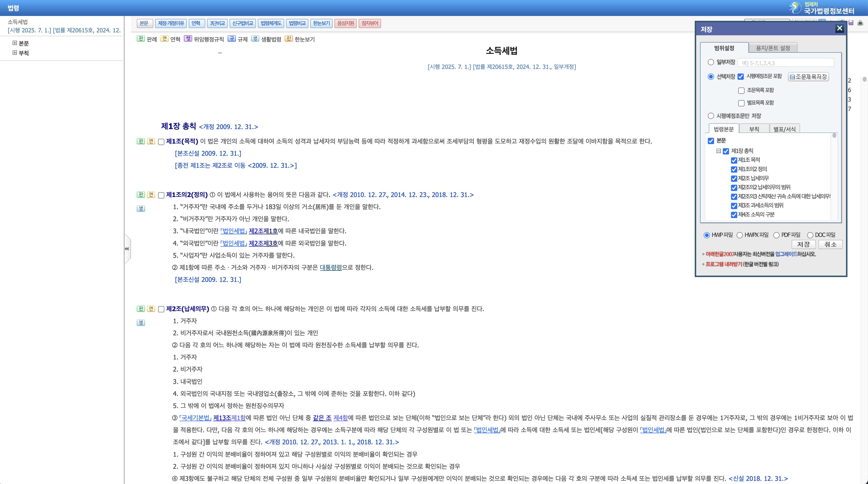The width and height of the screenshot is (868, 484).
Task: Uncheck the 제1조의2 정의 checkbox
Action: click(734, 169)
